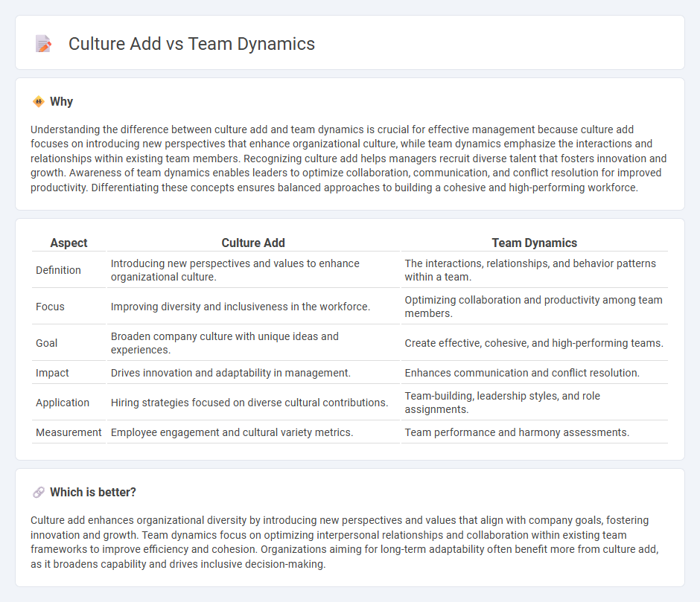Select the page title Culture Add vs Team Dynamics
This screenshot has height=602, width=700.
coord(191,44)
